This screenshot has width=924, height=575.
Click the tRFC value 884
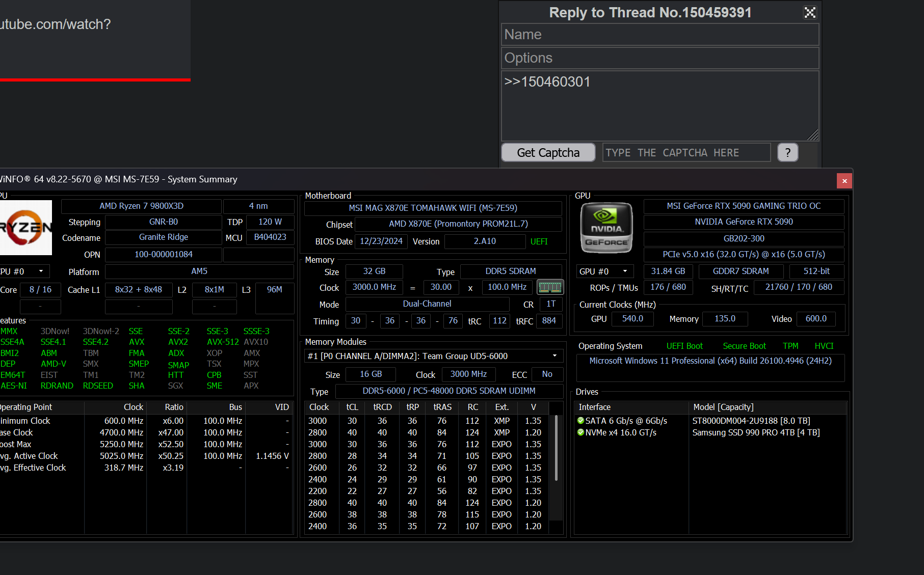(x=549, y=321)
